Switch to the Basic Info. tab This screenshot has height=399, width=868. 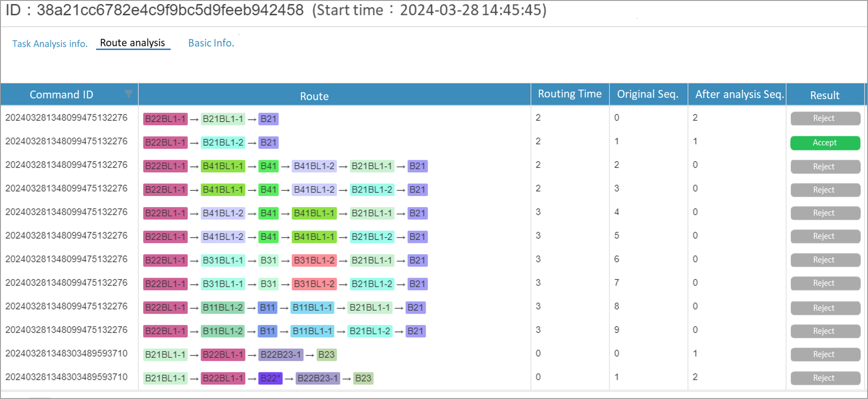[x=211, y=43]
